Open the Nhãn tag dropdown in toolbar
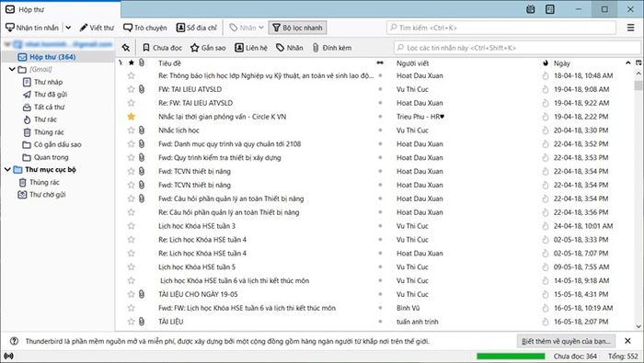The width and height of the screenshot is (644, 363). 247,28
